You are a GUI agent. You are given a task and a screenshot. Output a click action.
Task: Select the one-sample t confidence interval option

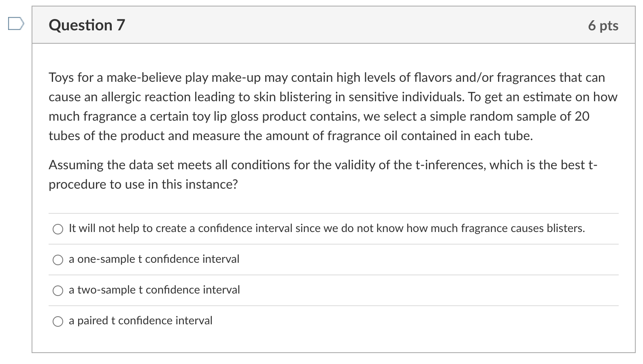tap(58, 259)
